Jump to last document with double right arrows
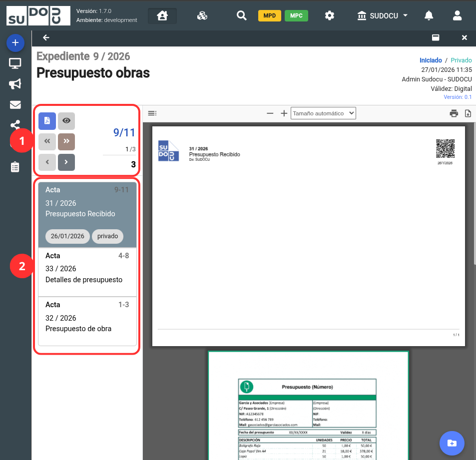This screenshot has height=460, width=476. tap(66, 141)
